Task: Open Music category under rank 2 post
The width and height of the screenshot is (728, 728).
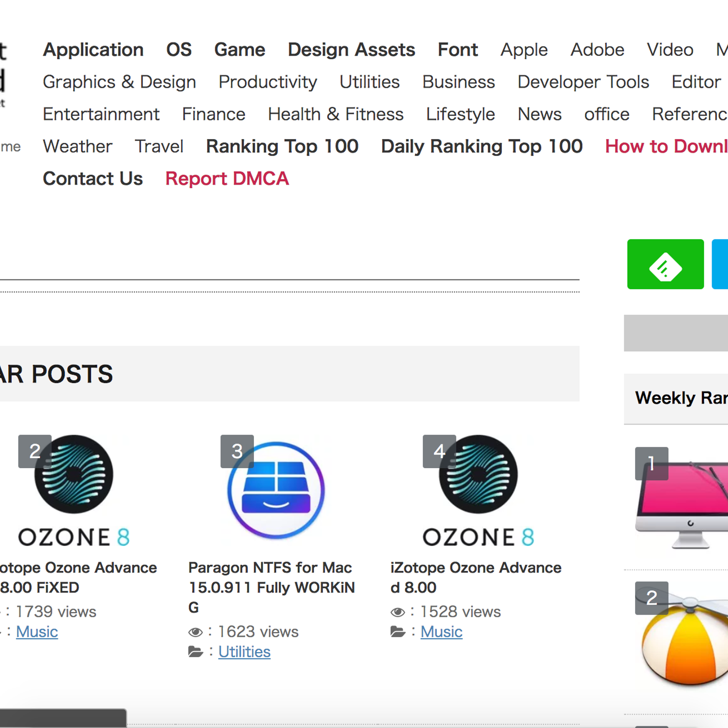Action: tap(37, 632)
